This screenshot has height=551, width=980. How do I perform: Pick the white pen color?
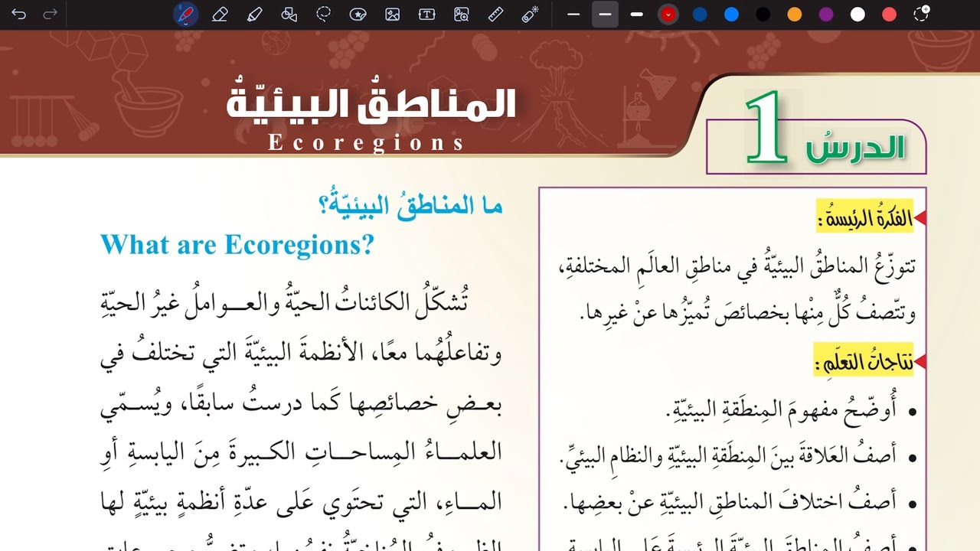tap(857, 14)
